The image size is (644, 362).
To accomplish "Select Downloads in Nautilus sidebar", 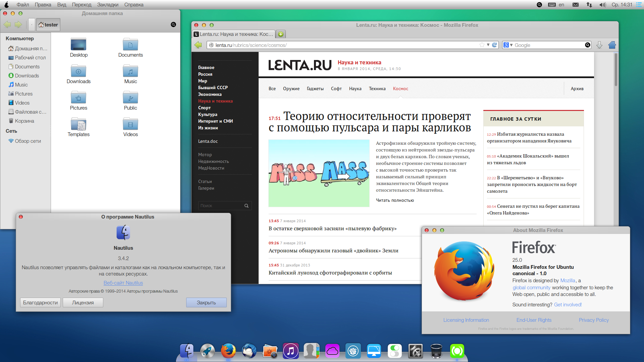I will (27, 76).
